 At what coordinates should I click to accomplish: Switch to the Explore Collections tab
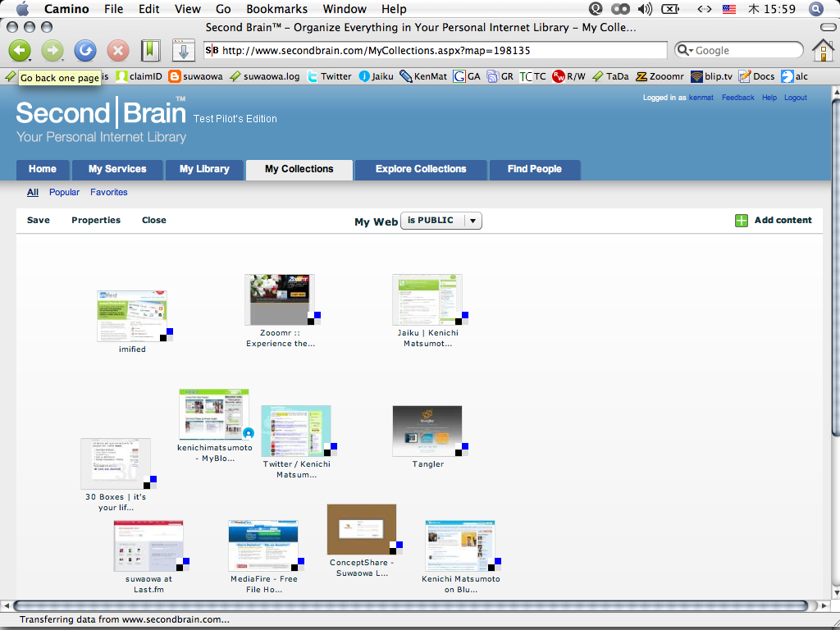tap(421, 169)
